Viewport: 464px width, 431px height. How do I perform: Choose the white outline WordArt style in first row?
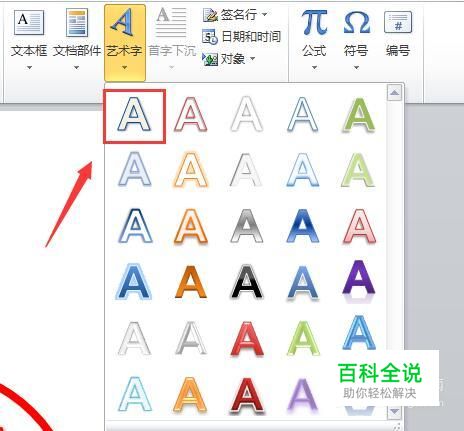(247, 114)
